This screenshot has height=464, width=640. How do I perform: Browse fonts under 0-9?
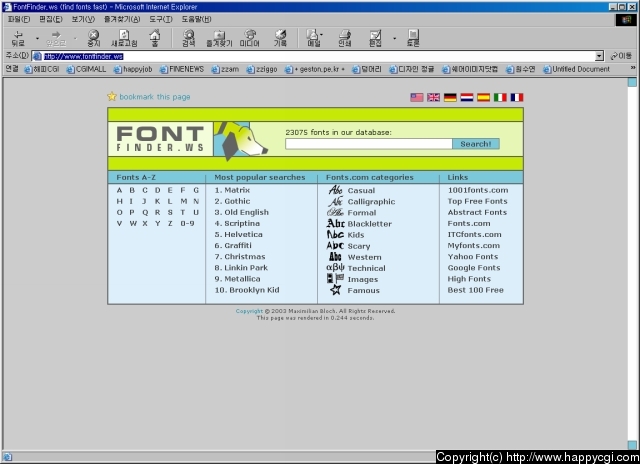(x=187, y=223)
